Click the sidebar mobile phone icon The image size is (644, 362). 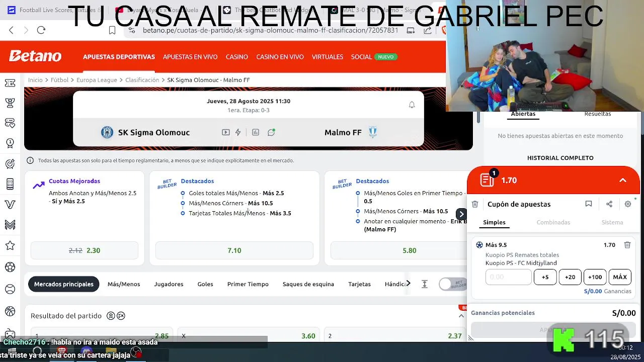tap(10, 184)
